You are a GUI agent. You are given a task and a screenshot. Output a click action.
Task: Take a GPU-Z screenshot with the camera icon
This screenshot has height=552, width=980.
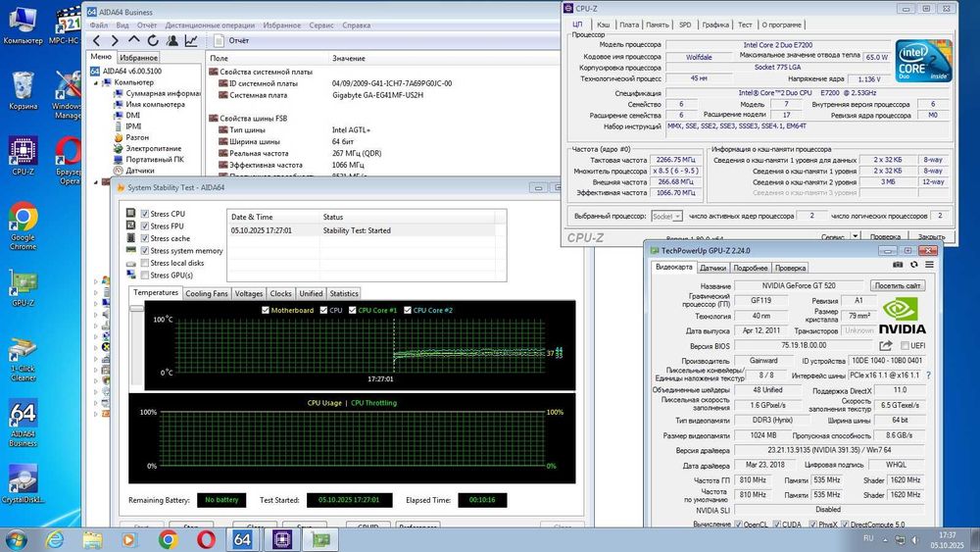coord(898,265)
